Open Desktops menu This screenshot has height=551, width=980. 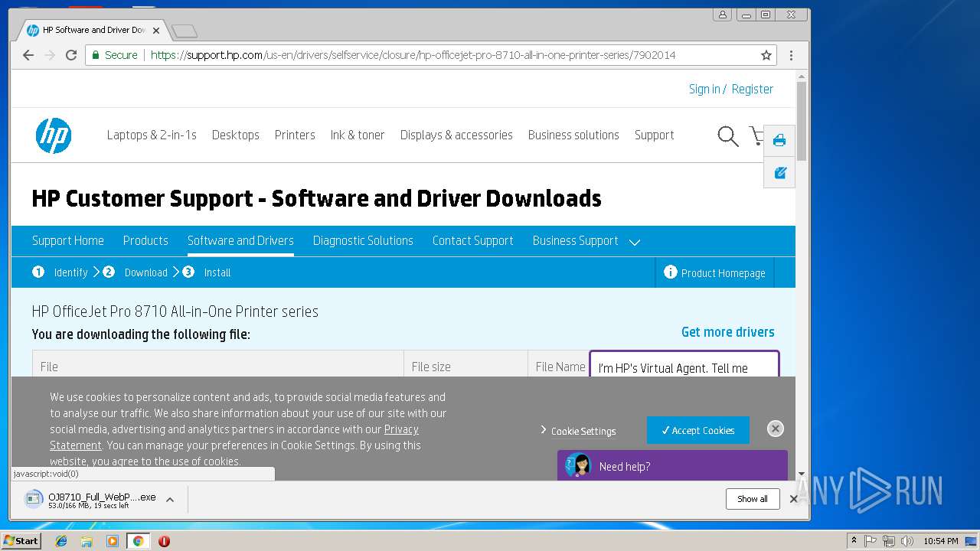(236, 135)
